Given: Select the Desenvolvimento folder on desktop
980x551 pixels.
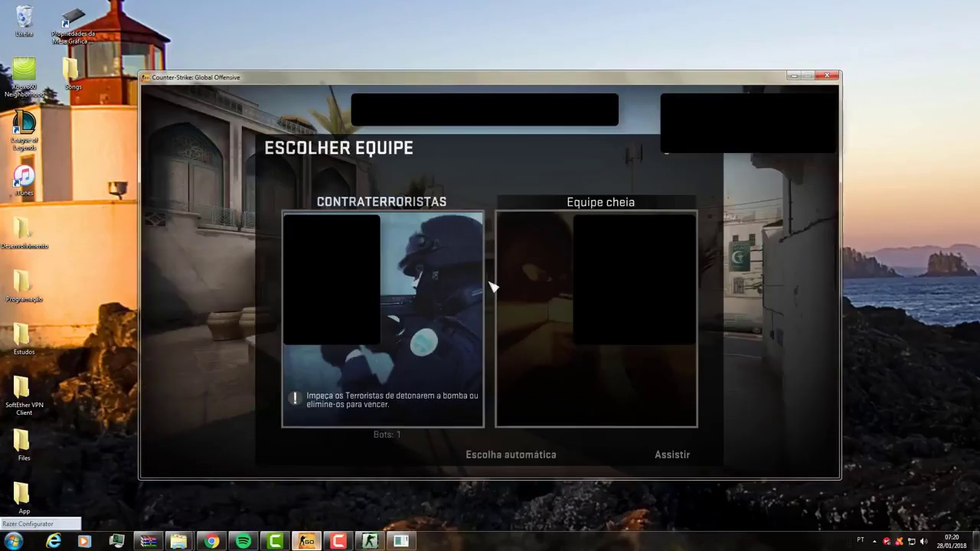Looking at the screenshot, I should coord(24,234).
